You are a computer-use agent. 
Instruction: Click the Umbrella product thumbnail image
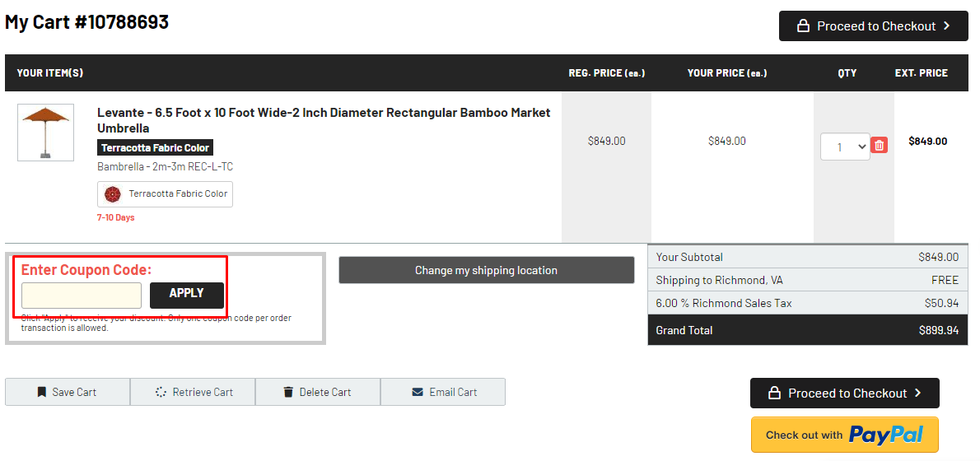coord(45,133)
